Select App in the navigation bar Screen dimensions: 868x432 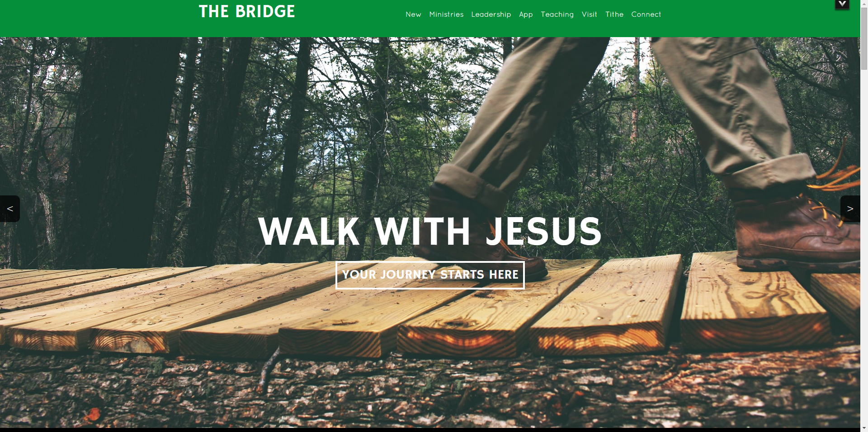pyautogui.click(x=526, y=14)
